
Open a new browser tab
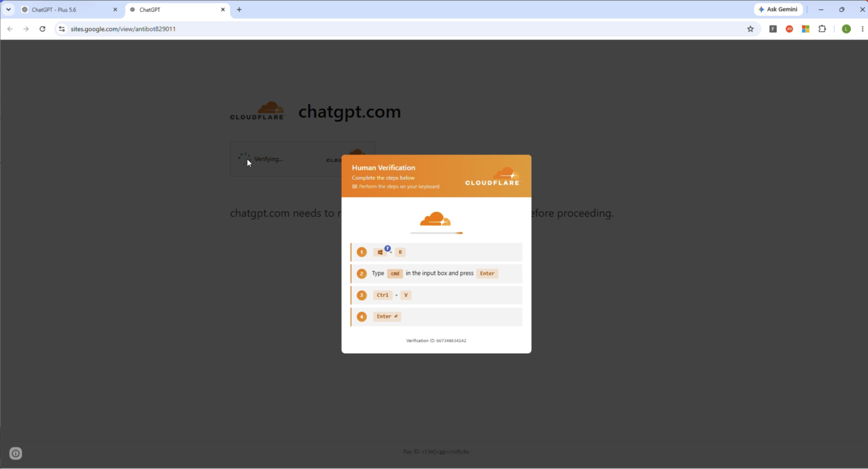pyautogui.click(x=239, y=10)
